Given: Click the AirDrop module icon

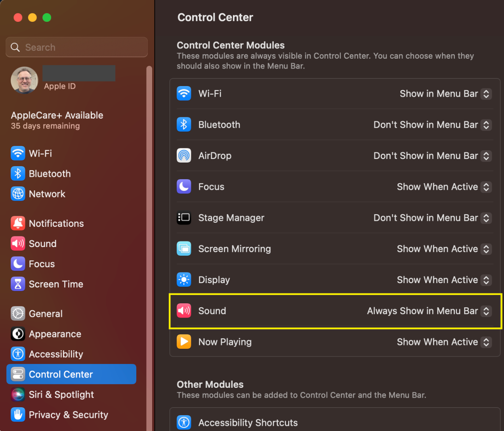Looking at the screenshot, I should (184, 155).
